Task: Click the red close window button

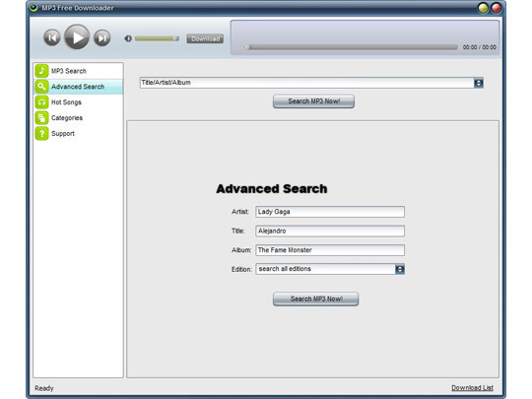Action: (x=497, y=8)
